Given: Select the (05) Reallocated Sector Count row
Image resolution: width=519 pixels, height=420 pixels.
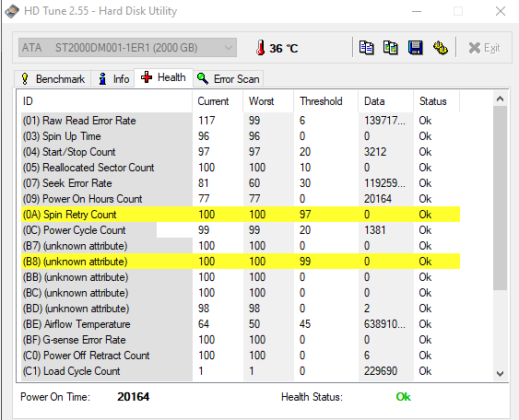Looking at the screenshot, I should pos(241,168).
